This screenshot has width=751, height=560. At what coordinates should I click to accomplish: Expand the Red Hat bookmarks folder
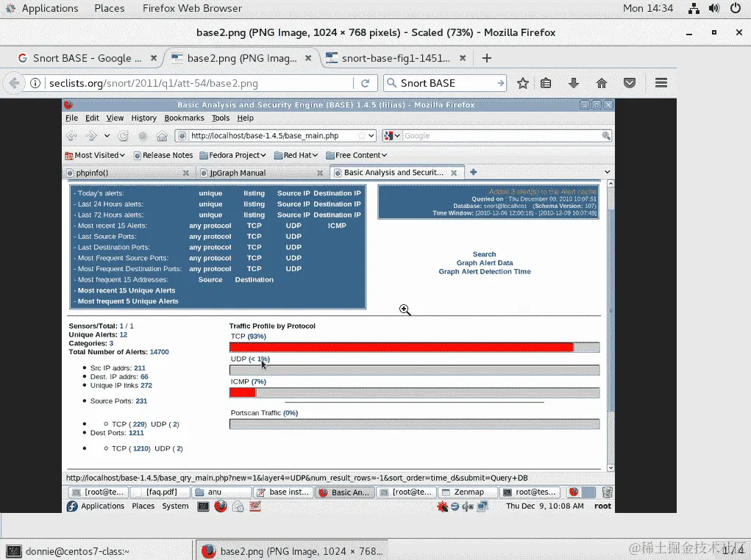point(296,155)
